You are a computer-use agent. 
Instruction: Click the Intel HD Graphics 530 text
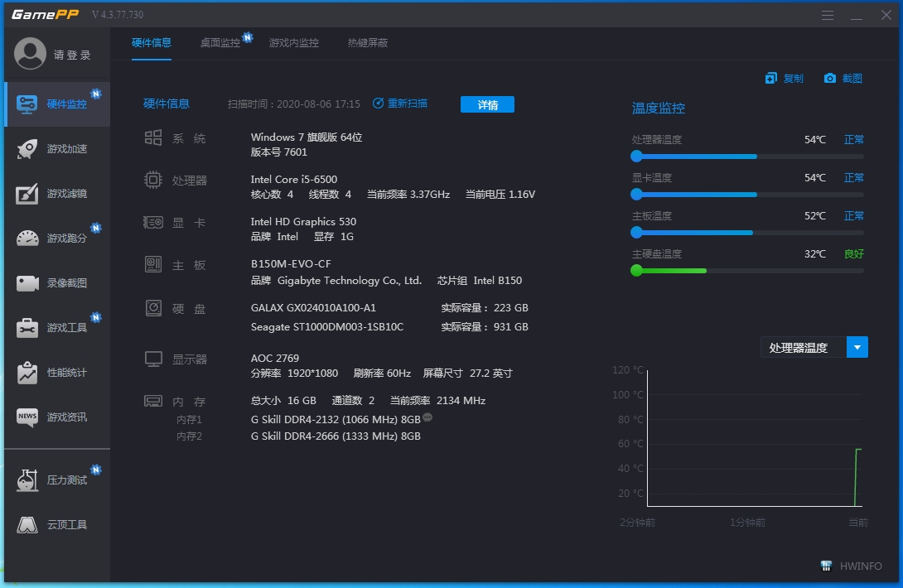point(303,222)
